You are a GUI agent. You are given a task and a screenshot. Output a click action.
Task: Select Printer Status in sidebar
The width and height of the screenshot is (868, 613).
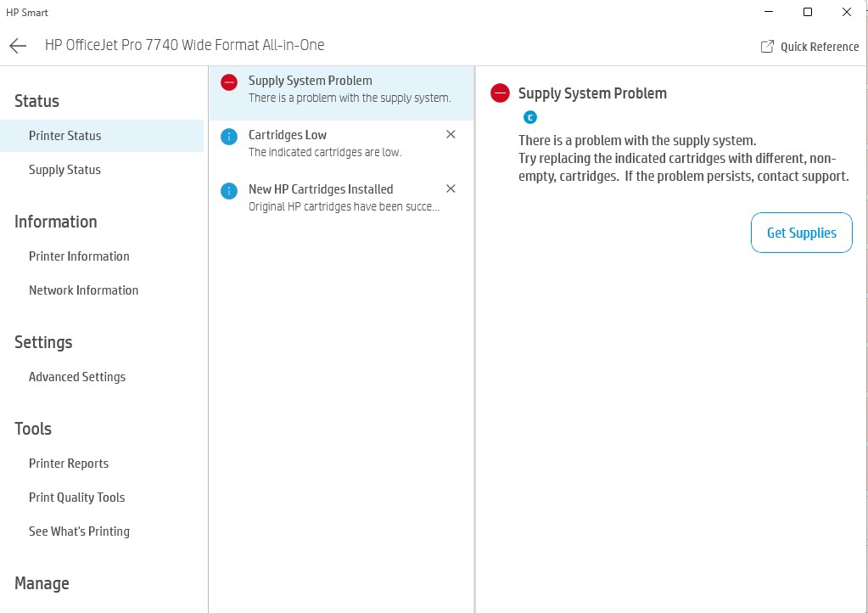point(102,136)
